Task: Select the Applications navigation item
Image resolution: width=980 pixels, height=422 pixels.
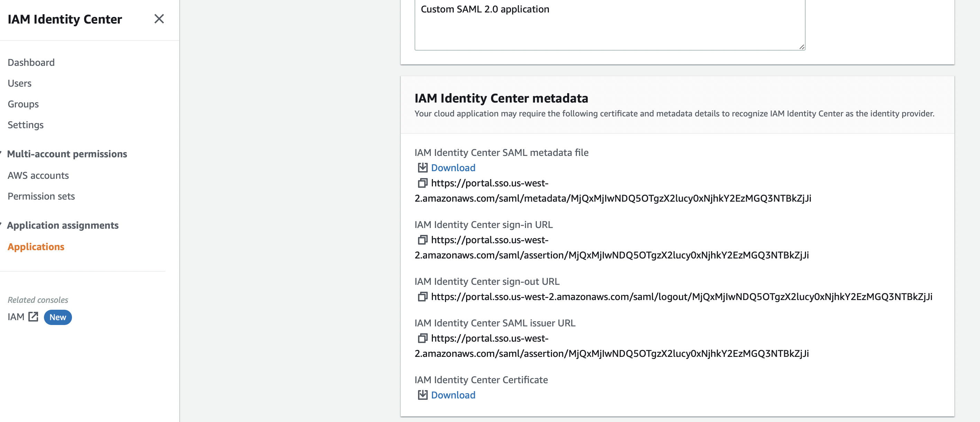Action: click(36, 246)
